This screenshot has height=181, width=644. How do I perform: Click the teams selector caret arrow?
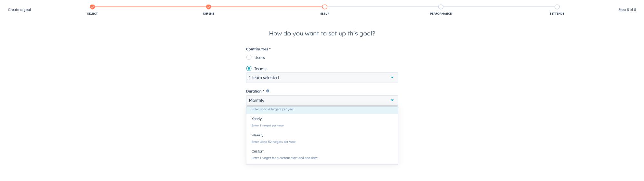point(392,77)
